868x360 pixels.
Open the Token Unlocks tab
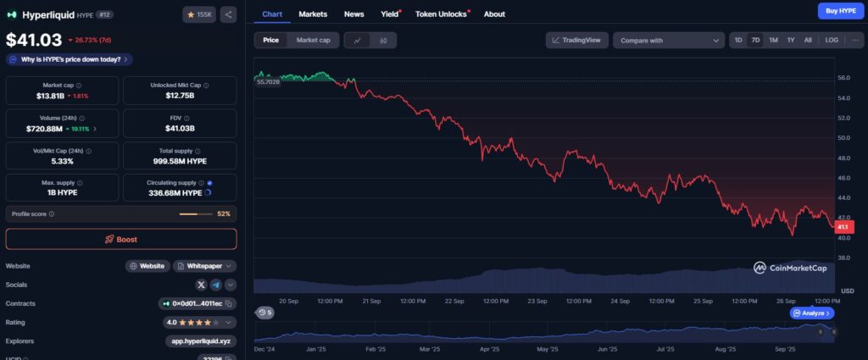[x=441, y=14]
